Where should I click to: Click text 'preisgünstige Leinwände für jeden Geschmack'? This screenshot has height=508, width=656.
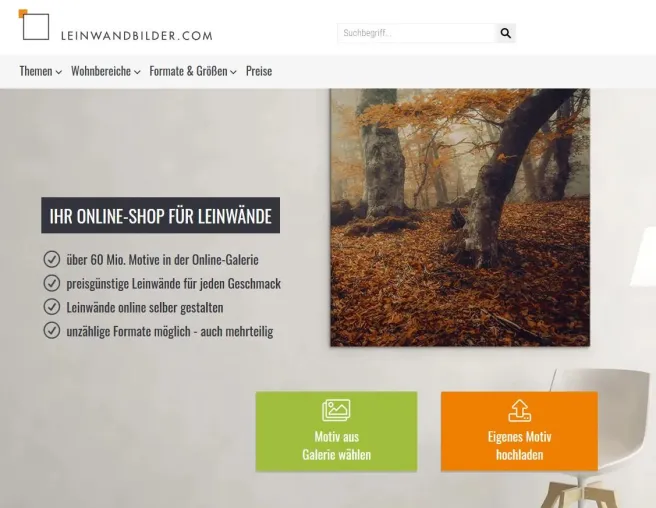[x=174, y=284]
